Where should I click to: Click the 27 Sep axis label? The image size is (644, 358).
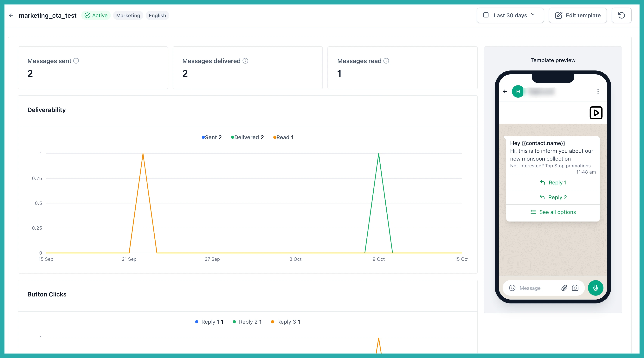point(212,259)
